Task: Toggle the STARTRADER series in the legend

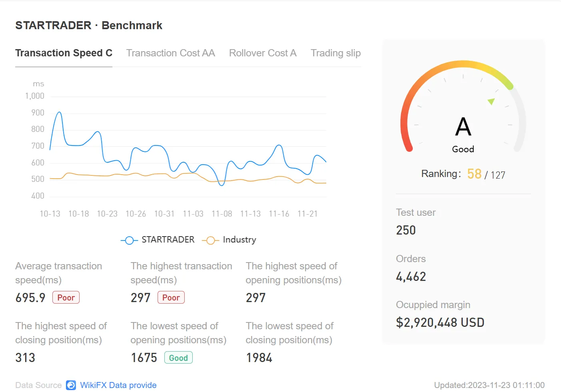Action: point(158,240)
